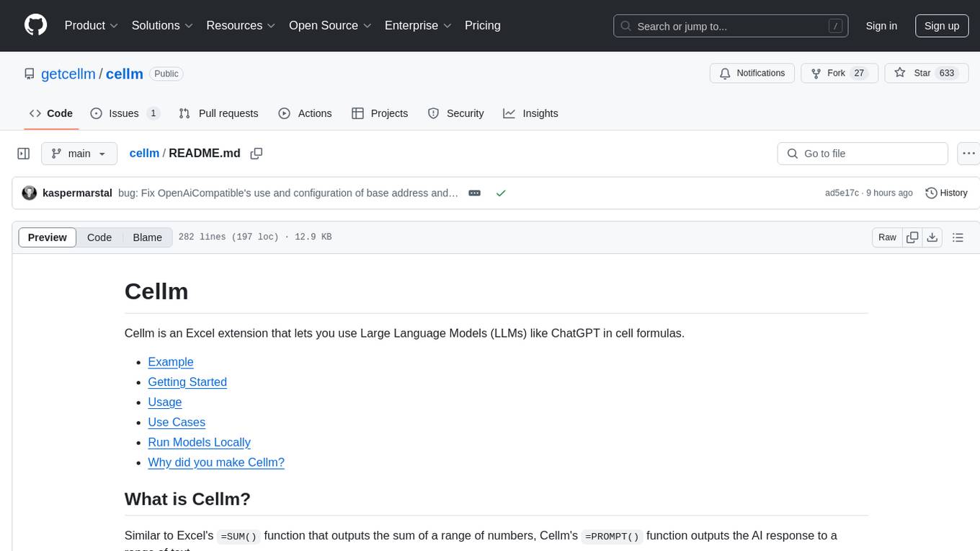This screenshot has width=980, height=551.
Task: Switch to the Actions tab
Action: [305, 113]
